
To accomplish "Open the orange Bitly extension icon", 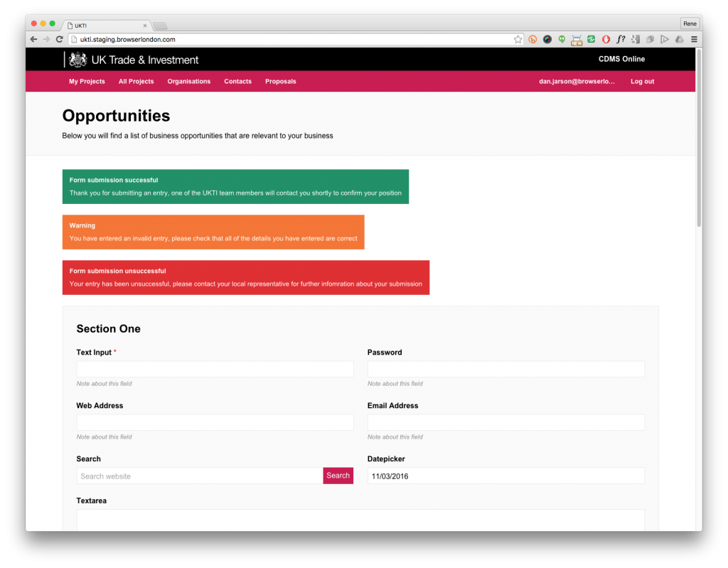I will point(532,40).
